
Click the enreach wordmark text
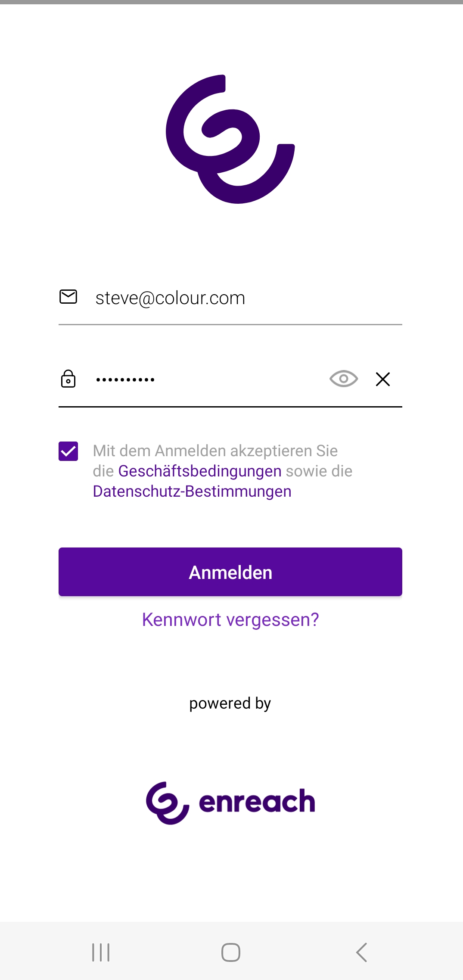point(257,802)
